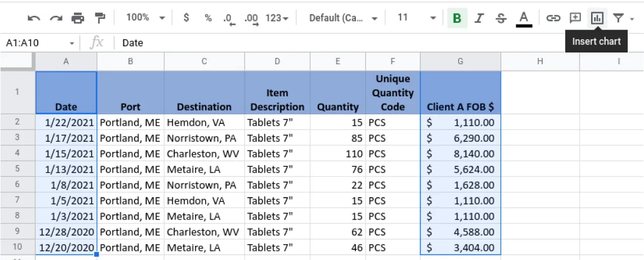Screen dimensions: 644x260
Task: Format selection as currency with dollar icon
Action: pyautogui.click(x=186, y=18)
